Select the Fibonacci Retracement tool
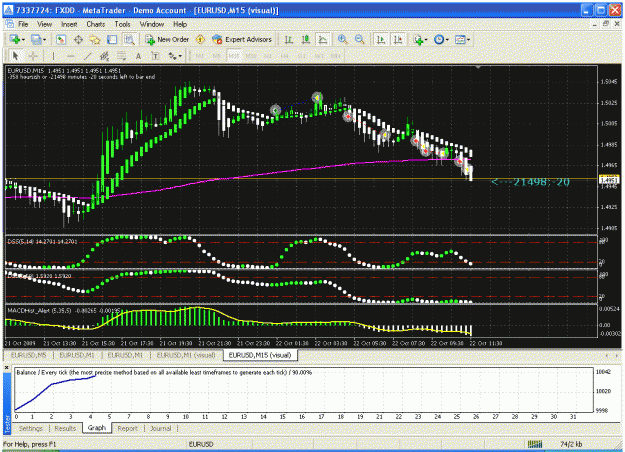 (121, 56)
